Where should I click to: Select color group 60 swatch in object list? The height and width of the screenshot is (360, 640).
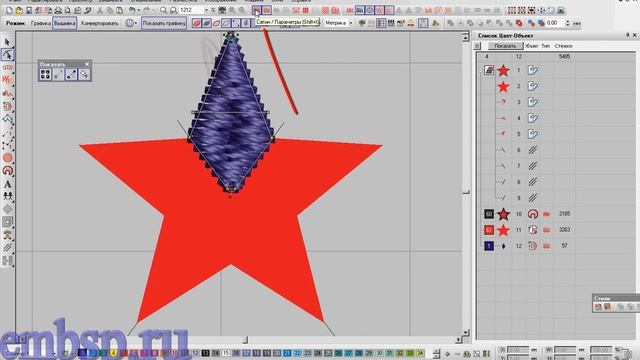coord(489,214)
